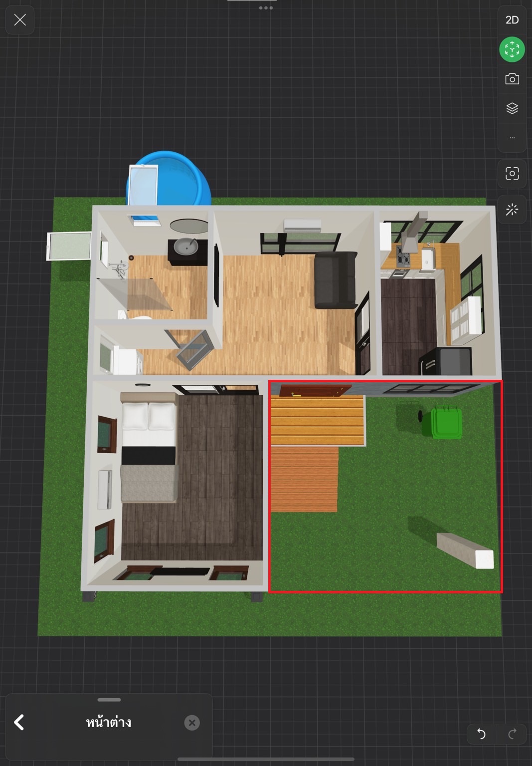Dismiss the หน้าต่าง panel with round X

coord(192,723)
